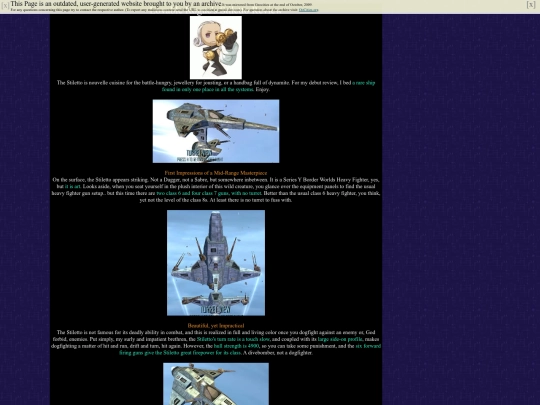The width and height of the screenshot is (540, 405).
Task: Click 'hull strength is 4900' highlighted text
Action: (x=236, y=346)
